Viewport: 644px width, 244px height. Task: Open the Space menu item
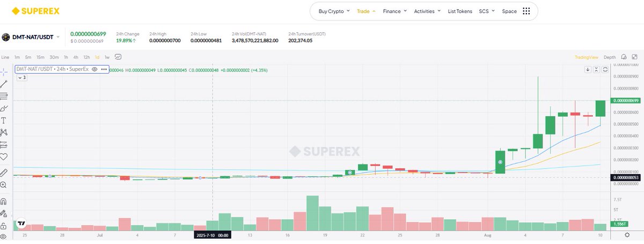click(509, 11)
